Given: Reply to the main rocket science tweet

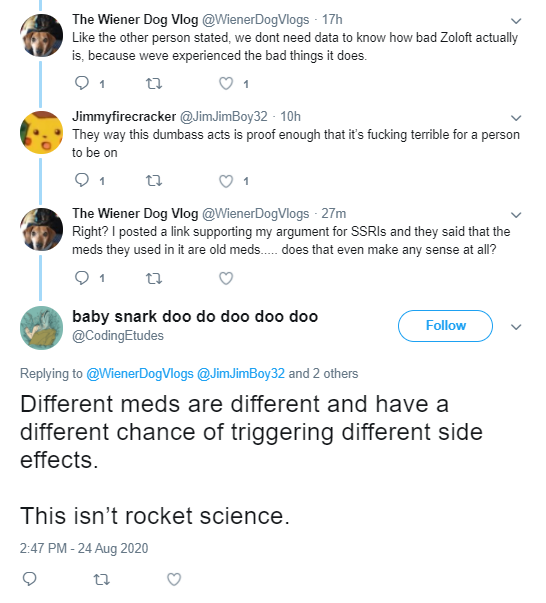Looking at the screenshot, I should [30, 578].
